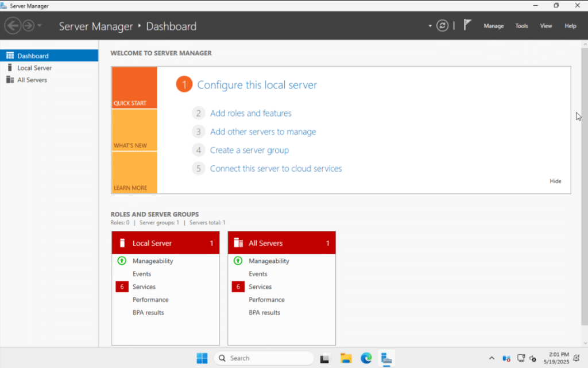Viewport: 588px width, 368px height.
Task: Refresh the Server Manager dashboard
Action: (443, 26)
